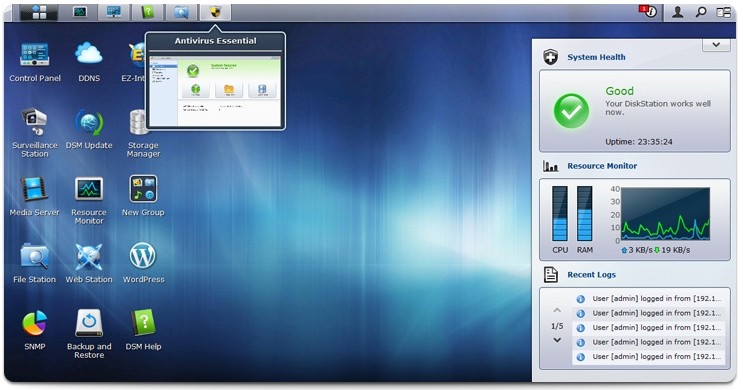
Task: Open the SNMP pie chart icon
Action: click(x=35, y=330)
